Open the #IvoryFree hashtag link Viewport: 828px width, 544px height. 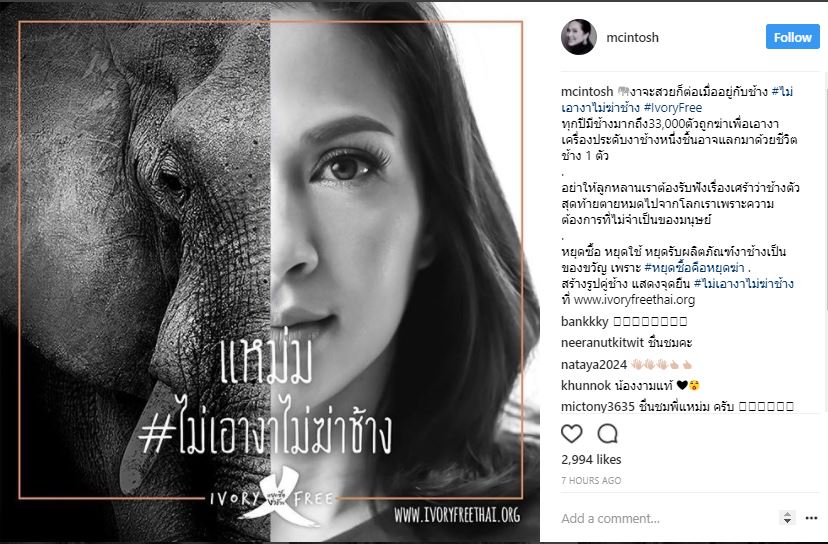(x=673, y=108)
